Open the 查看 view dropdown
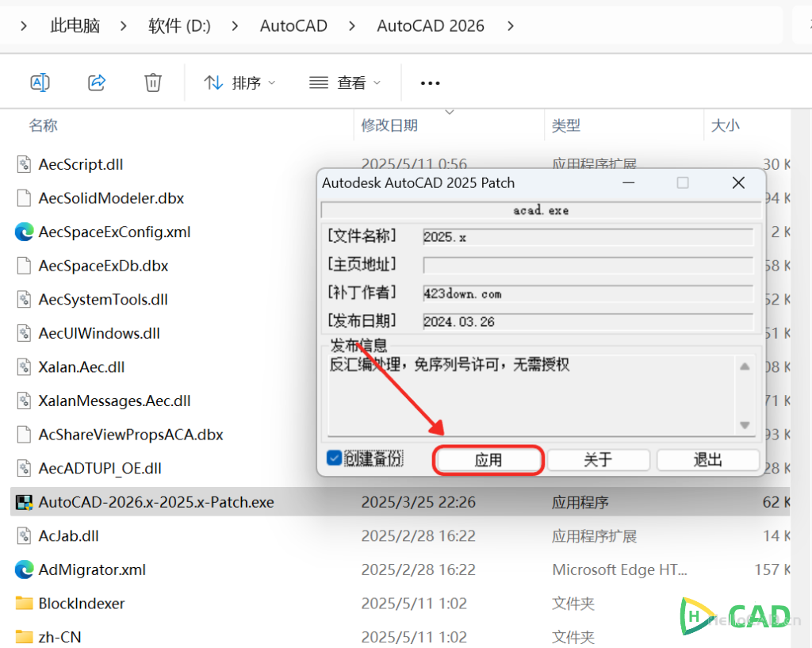This screenshot has height=648, width=812. pos(345,82)
